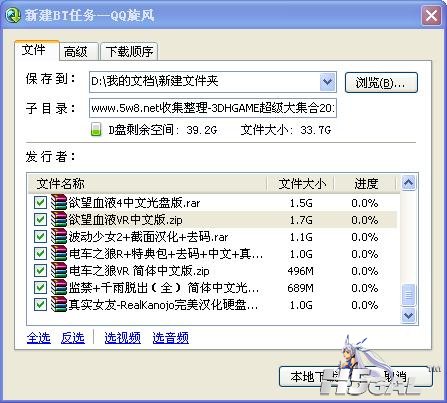Click the file list scroll up arrow
The image size is (447, 403).
click(409, 183)
